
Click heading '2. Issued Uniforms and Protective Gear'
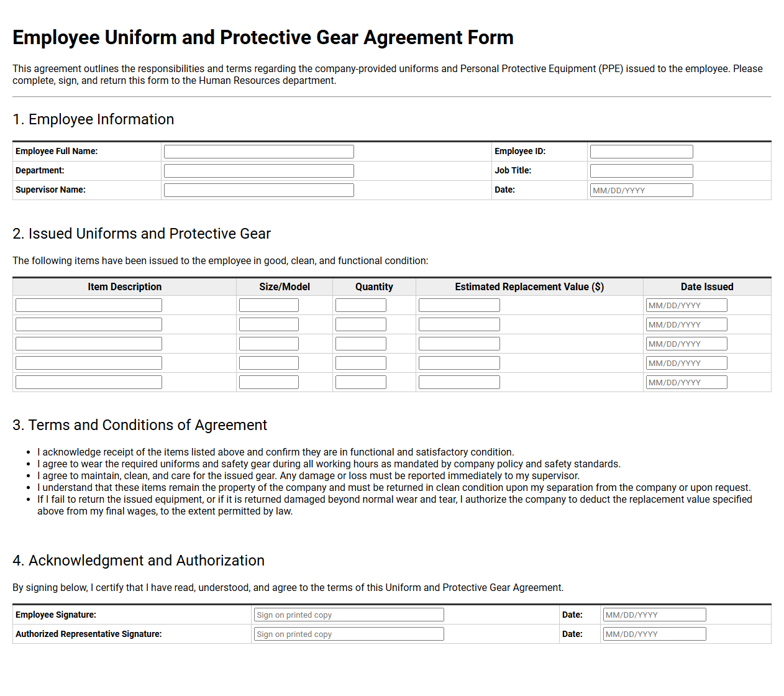142,234
